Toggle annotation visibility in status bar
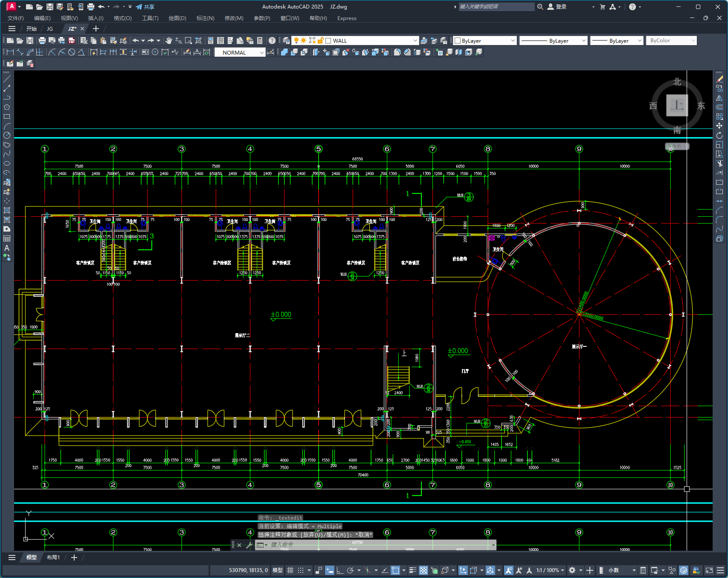 (x=508, y=570)
